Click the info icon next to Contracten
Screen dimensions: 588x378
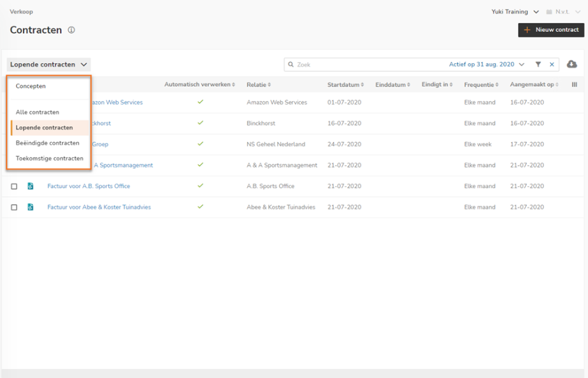pos(71,30)
